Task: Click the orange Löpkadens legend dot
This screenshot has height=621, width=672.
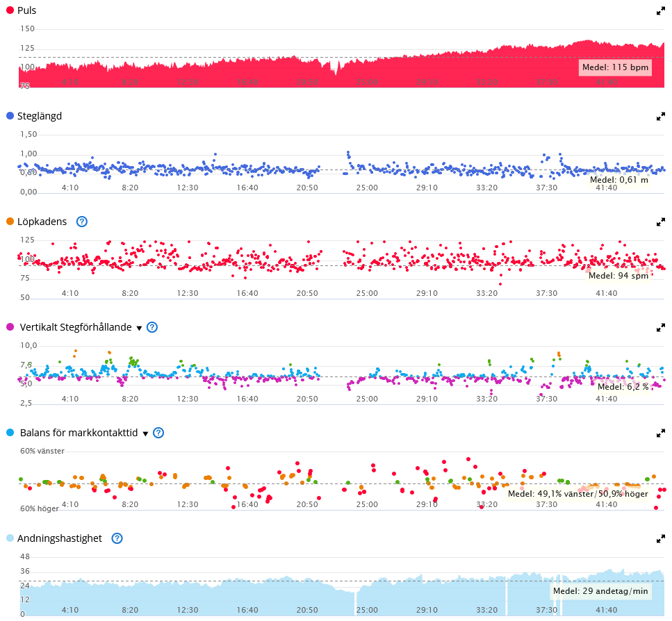Action: [10, 222]
